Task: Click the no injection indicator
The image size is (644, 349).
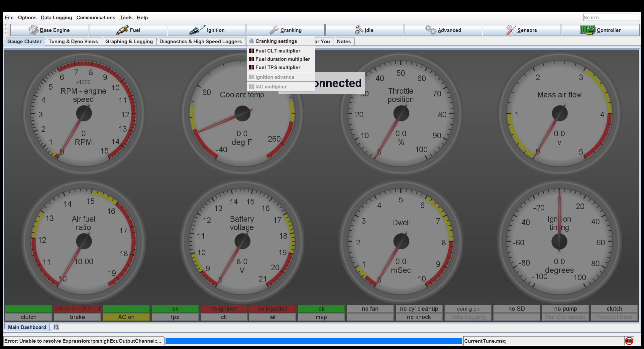Action: point(272,309)
